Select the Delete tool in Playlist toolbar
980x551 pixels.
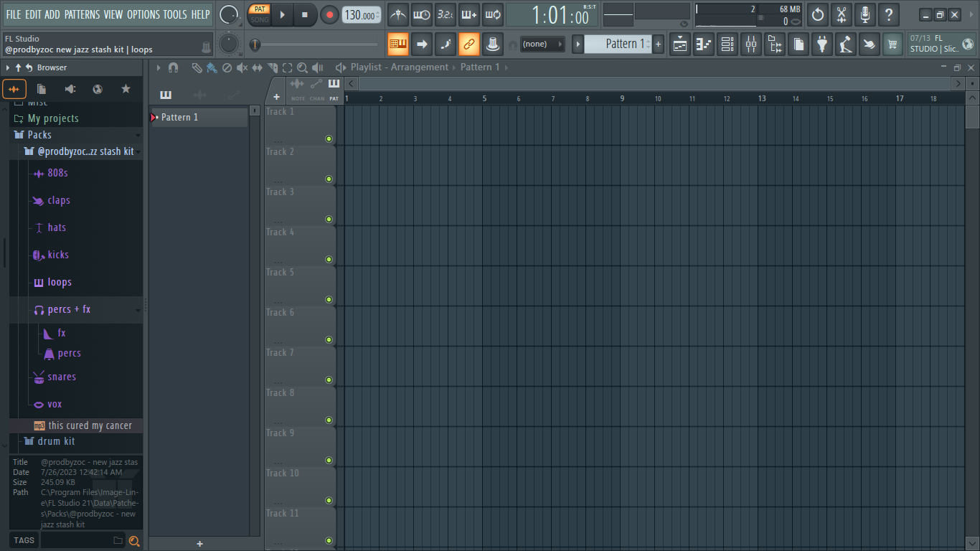[x=227, y=67]
